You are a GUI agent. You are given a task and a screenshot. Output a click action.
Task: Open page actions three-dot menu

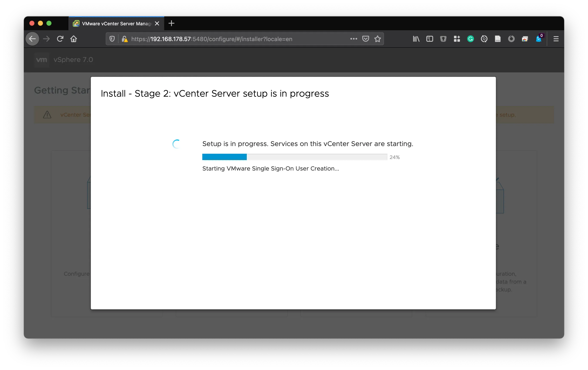(354, 39)
